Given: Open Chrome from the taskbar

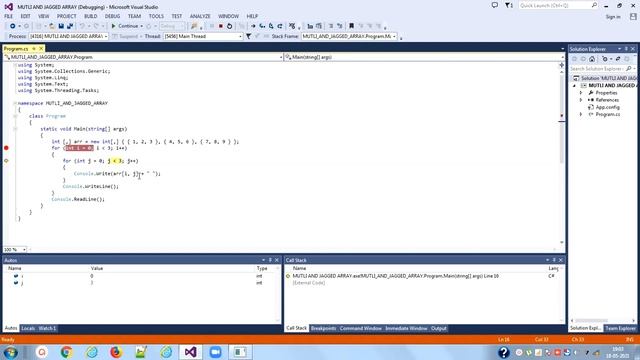Looking at the screenshot, I should coord(67,352).
